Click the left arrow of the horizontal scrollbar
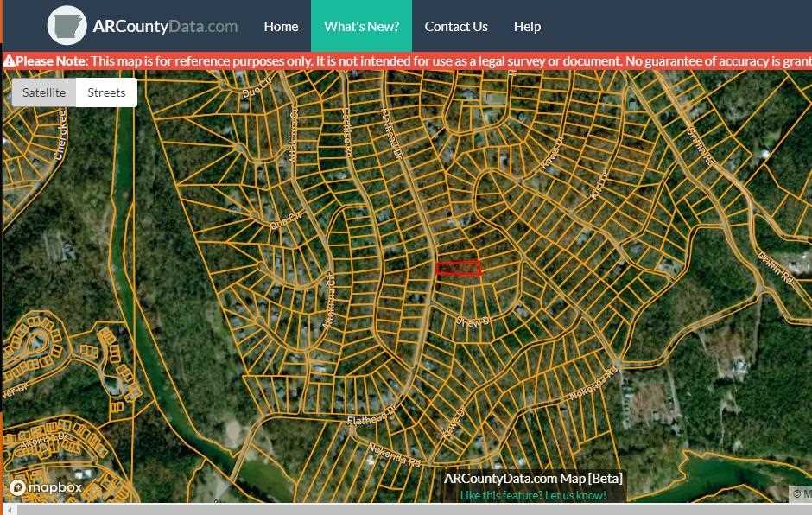This screenshot has height=515, width=812. pyautogui.click(x=10, y=509)
